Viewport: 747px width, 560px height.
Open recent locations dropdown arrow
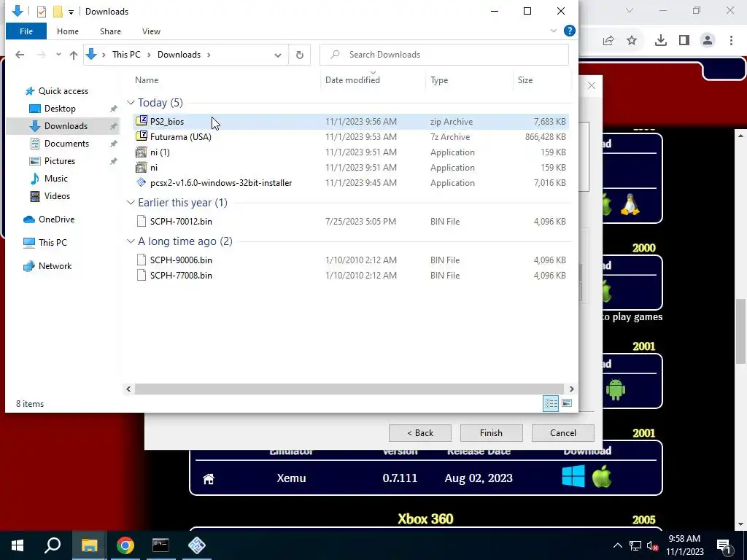(58, 55)
